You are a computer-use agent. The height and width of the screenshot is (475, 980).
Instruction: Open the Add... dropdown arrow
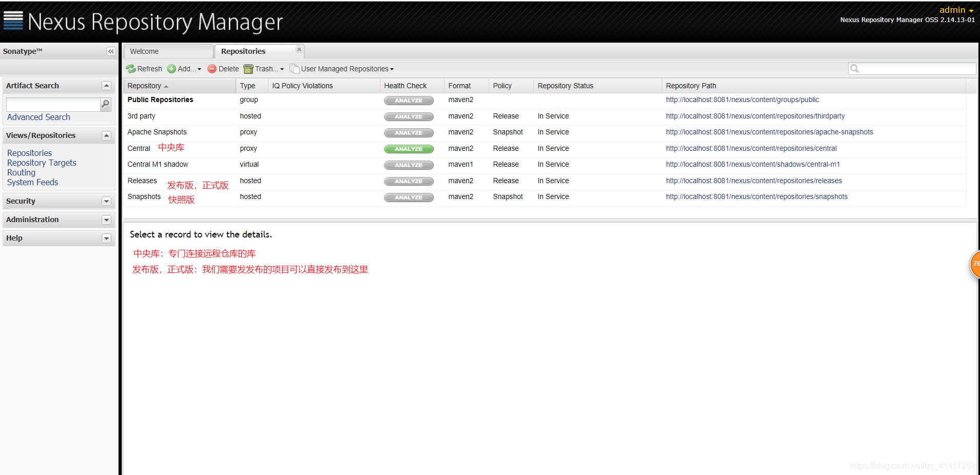click(199, 69)
